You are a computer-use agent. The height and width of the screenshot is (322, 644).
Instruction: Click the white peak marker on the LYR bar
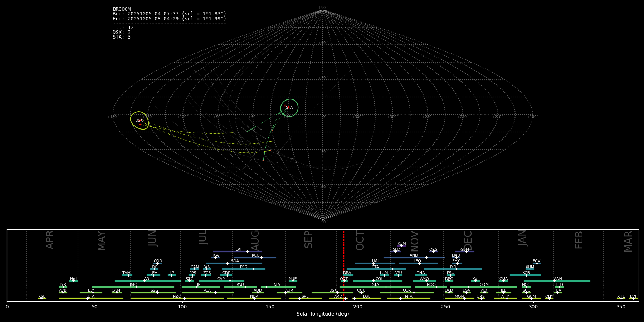(64, 287)
